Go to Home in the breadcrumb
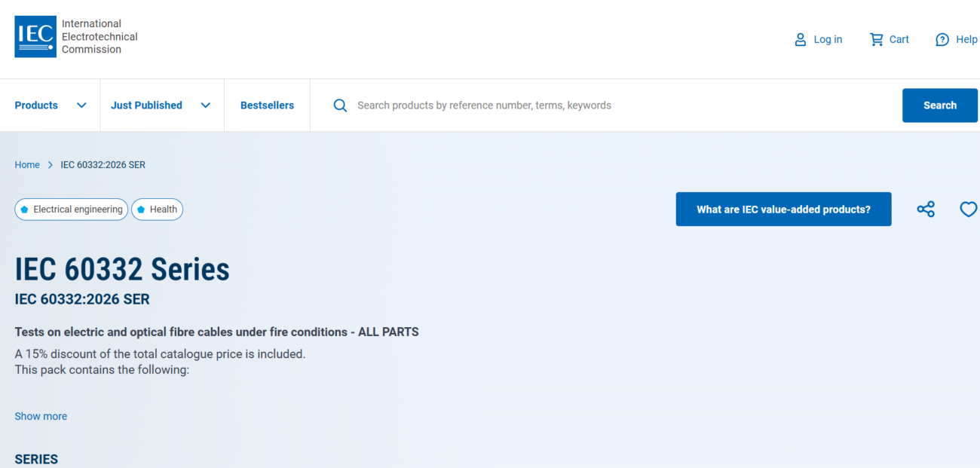 pyautogui.click(x=27, y=164)
